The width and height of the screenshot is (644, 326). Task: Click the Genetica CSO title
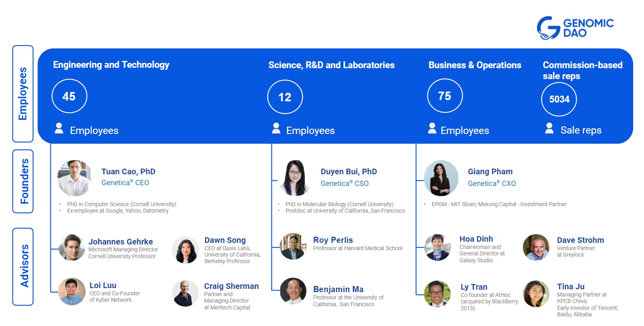(x=345, y=184)
